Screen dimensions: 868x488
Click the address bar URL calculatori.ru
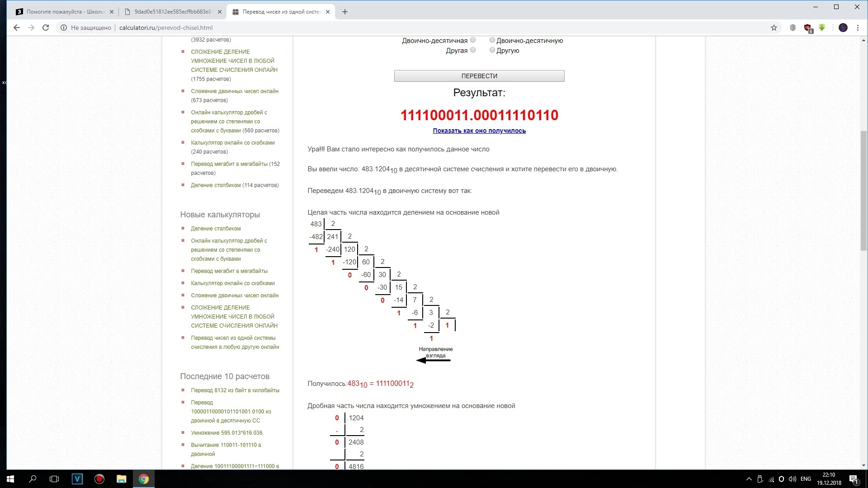[165, 28]
